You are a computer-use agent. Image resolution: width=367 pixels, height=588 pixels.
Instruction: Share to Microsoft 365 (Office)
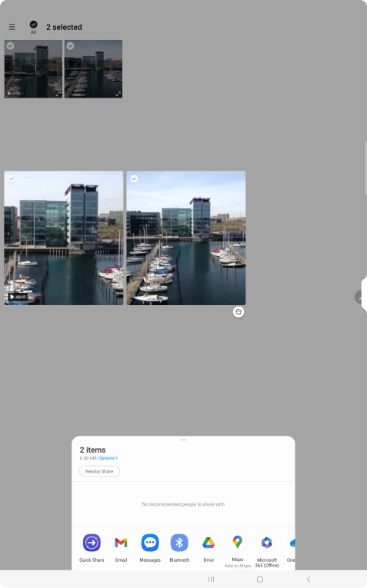point(267,543)
